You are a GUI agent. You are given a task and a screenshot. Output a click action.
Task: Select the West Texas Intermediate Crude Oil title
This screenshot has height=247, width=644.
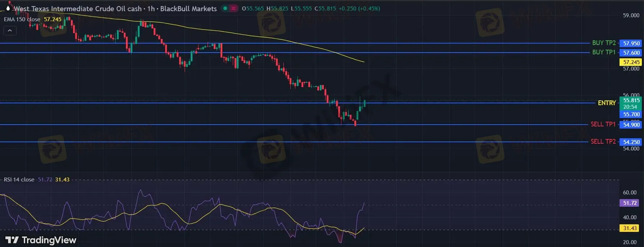tap(77, 9)
